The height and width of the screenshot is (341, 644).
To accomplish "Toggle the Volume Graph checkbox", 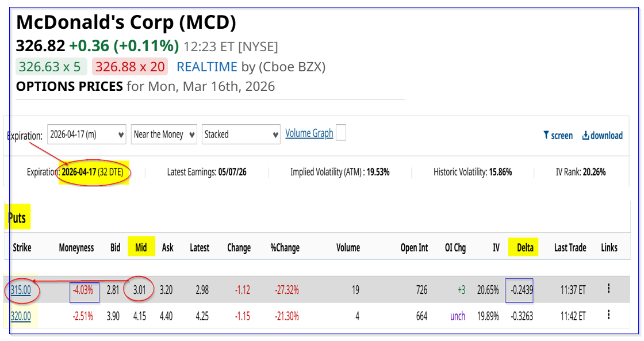I will [341, 133].
